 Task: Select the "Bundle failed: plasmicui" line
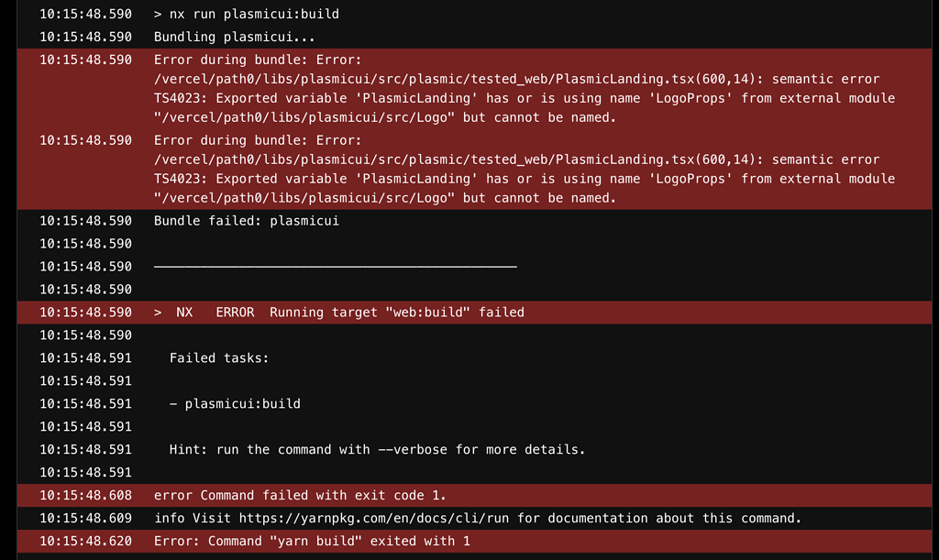[x=246, y=221]
